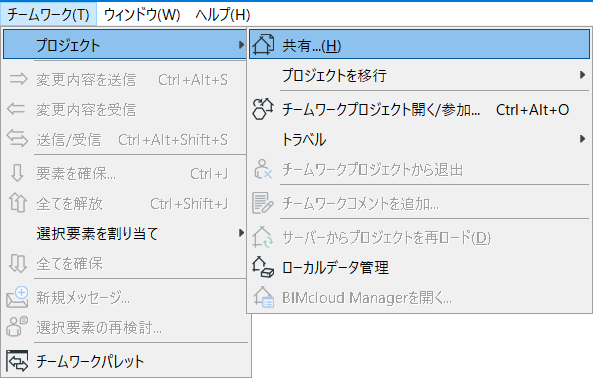This screenshot has width=593, height=378.
Task: Click the local data management icon
Action: (x=263, y=267)
